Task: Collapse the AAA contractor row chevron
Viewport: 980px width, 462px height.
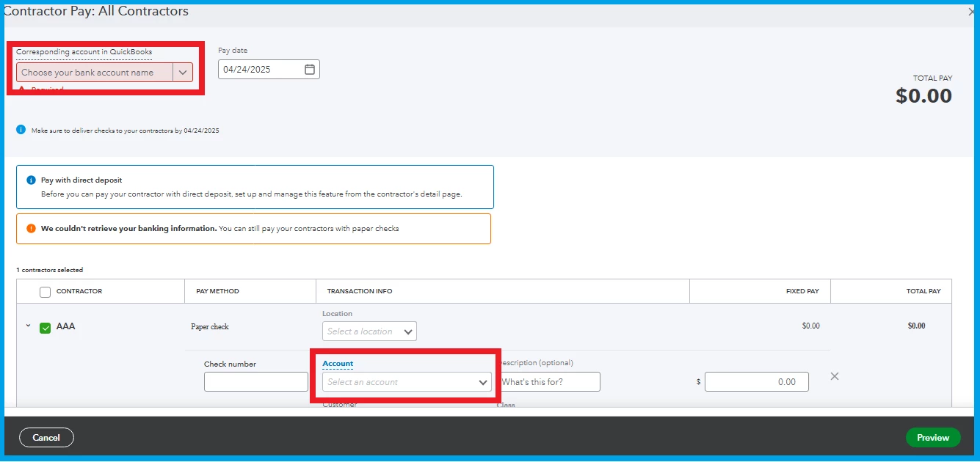Action: pyautogui.click(x=28, y=326)
